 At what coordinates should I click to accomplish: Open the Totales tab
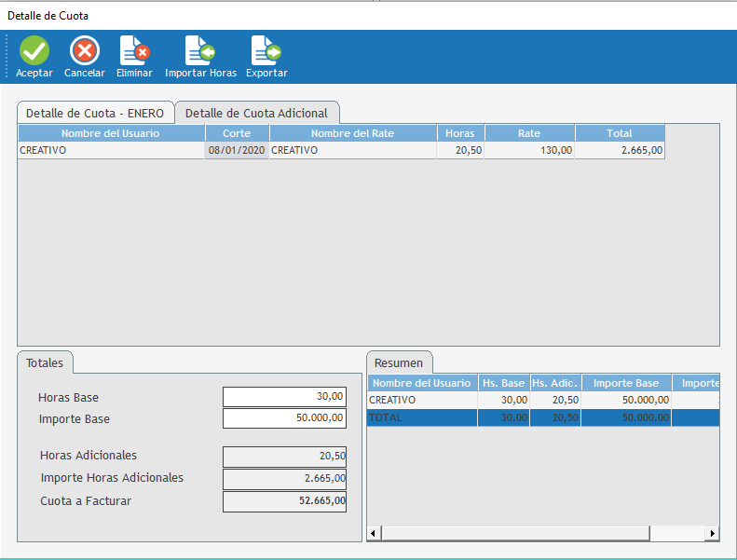coord(45,362)
